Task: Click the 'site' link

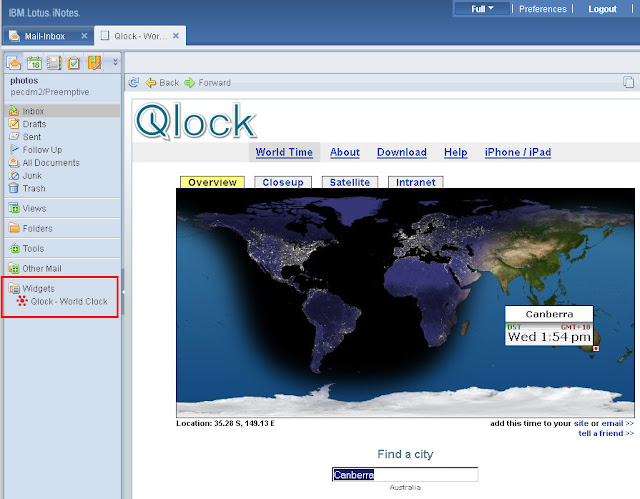Action: [581, 423]
